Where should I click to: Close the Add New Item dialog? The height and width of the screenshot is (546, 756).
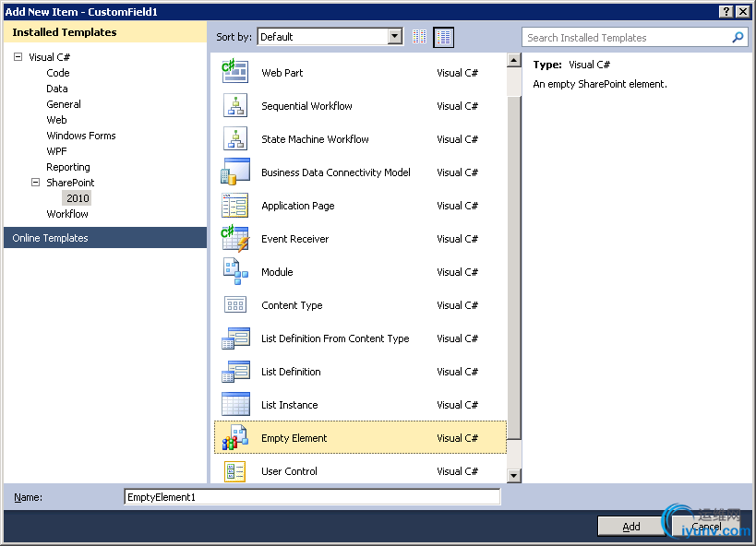pos(743,12)
